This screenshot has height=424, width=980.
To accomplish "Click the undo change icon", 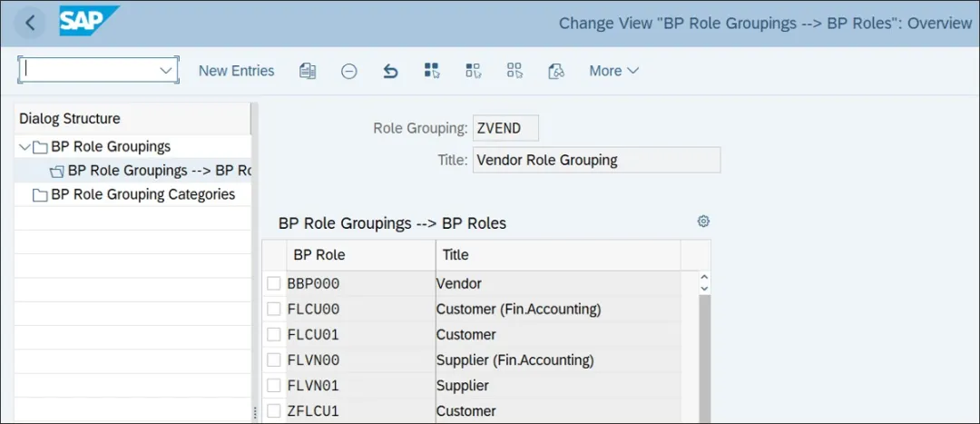I will click(x=390, y=71).
